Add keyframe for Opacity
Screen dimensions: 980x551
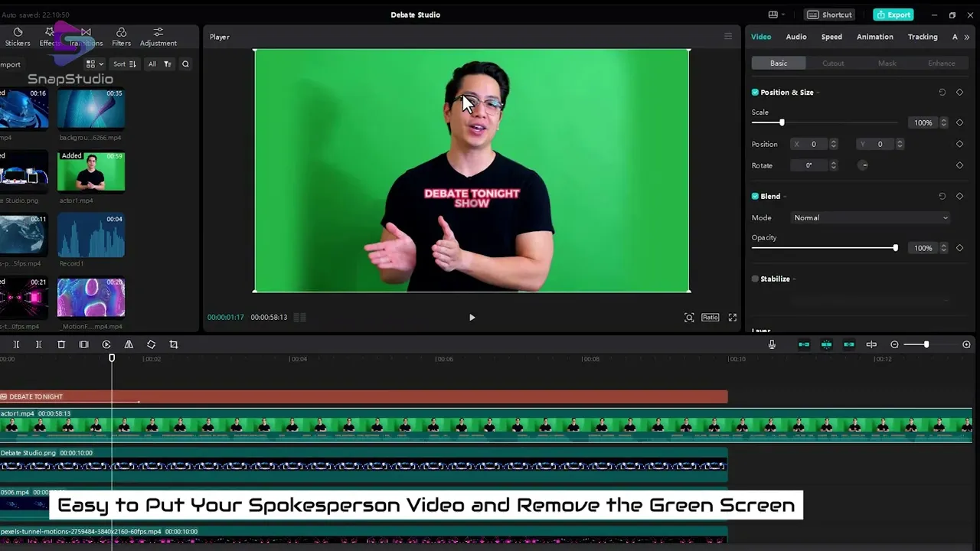959,248
